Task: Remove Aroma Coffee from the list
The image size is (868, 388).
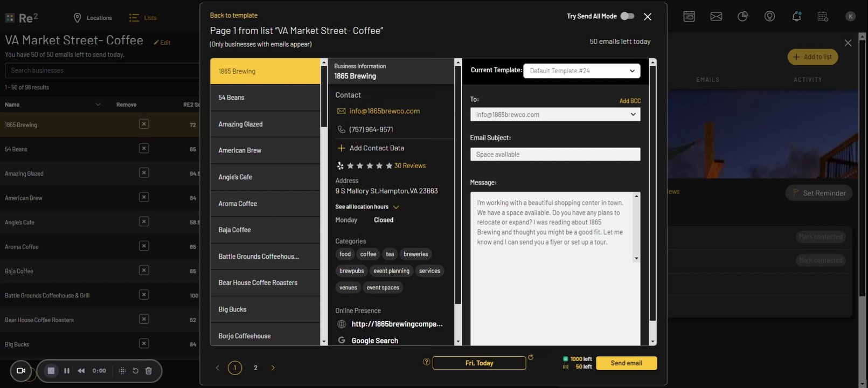Action: (x=144, y=246)
